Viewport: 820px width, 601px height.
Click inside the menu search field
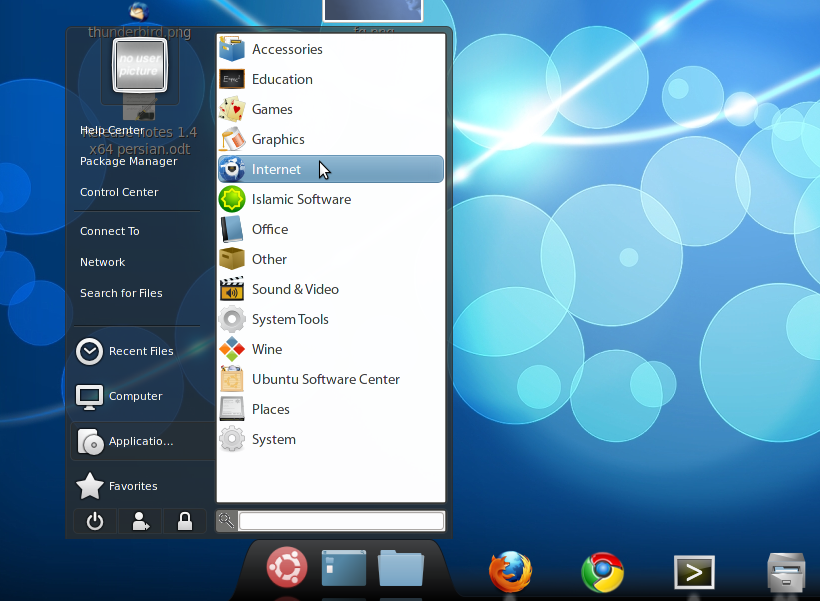pos(341,521)
